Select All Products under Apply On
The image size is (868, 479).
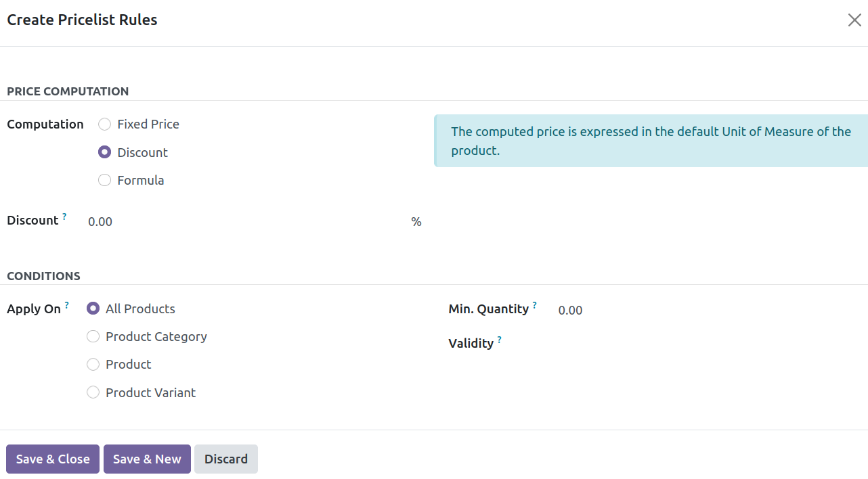93,309
